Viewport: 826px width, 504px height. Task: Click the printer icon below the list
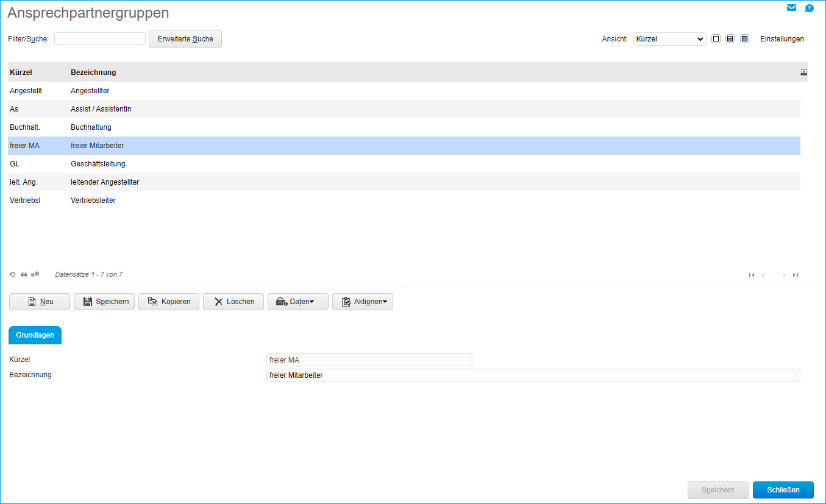[24, 275]
